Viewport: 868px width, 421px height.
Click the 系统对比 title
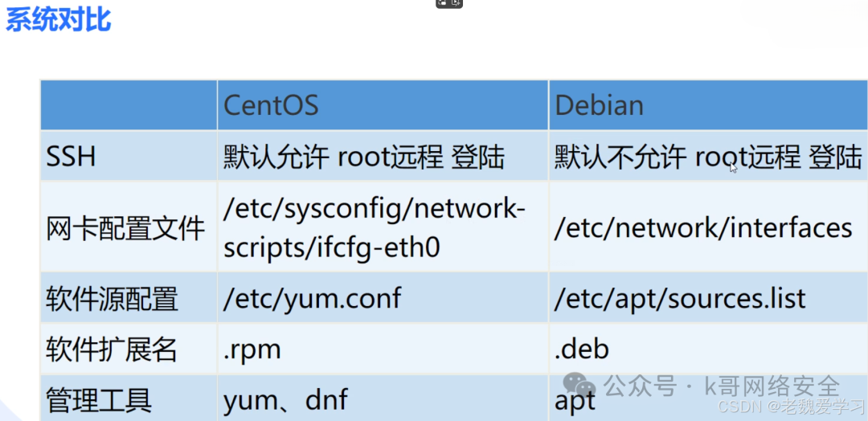[58, 19]
